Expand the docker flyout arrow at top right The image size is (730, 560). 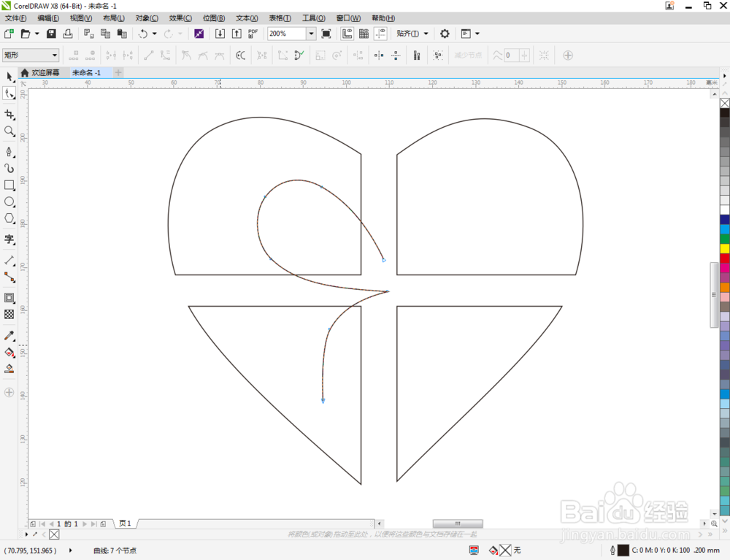(724, 75)
